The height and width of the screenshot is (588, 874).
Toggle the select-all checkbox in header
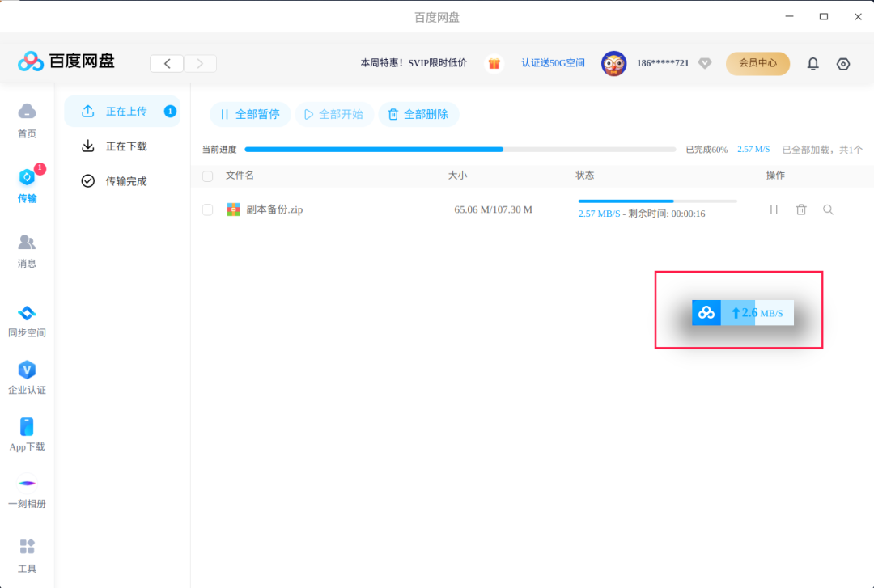click(x=207, y=176)
